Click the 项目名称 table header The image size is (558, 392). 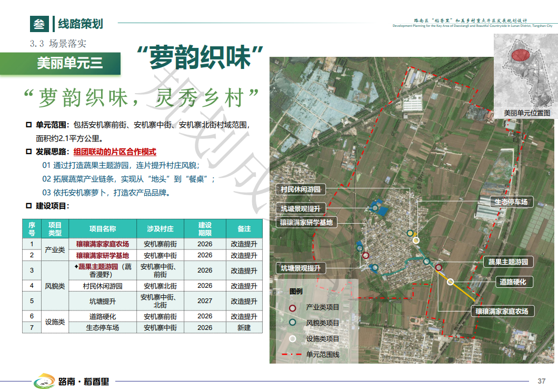[x=102, y=229]
